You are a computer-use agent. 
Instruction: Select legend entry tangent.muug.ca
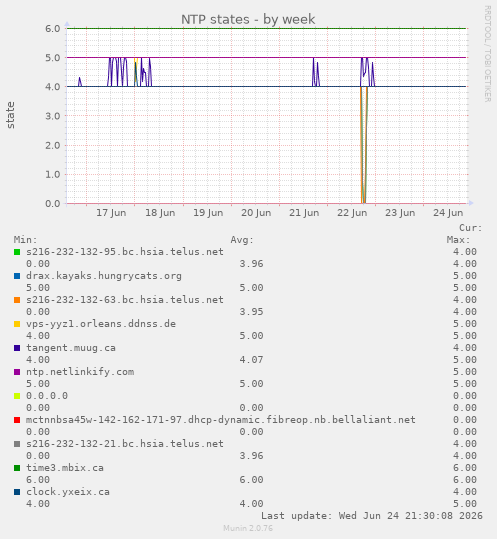click(71, 348)
